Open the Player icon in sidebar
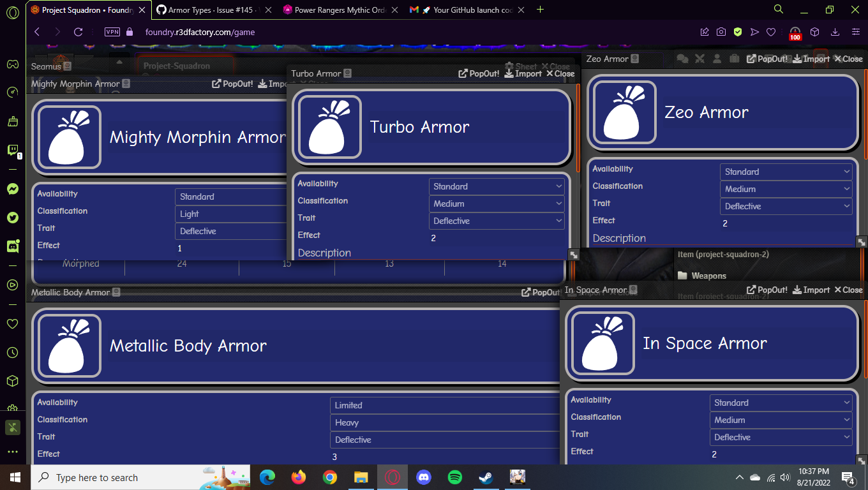 tap(12, 285)
